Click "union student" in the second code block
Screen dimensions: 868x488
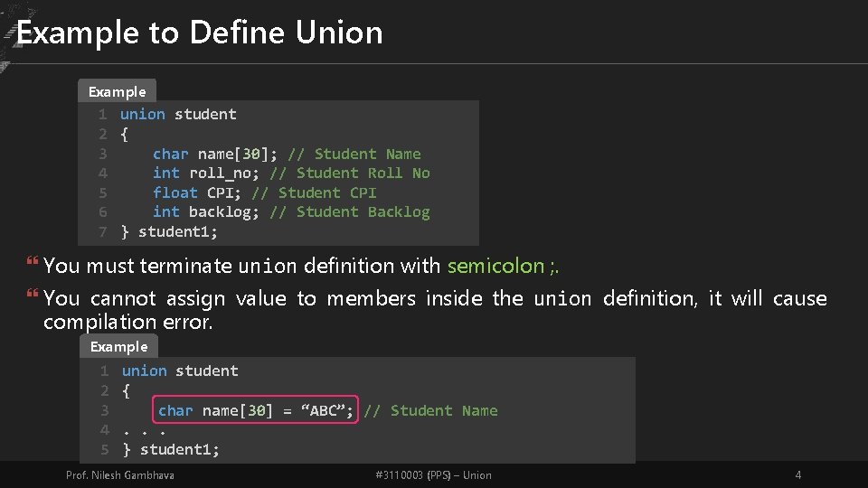[180, 371]
